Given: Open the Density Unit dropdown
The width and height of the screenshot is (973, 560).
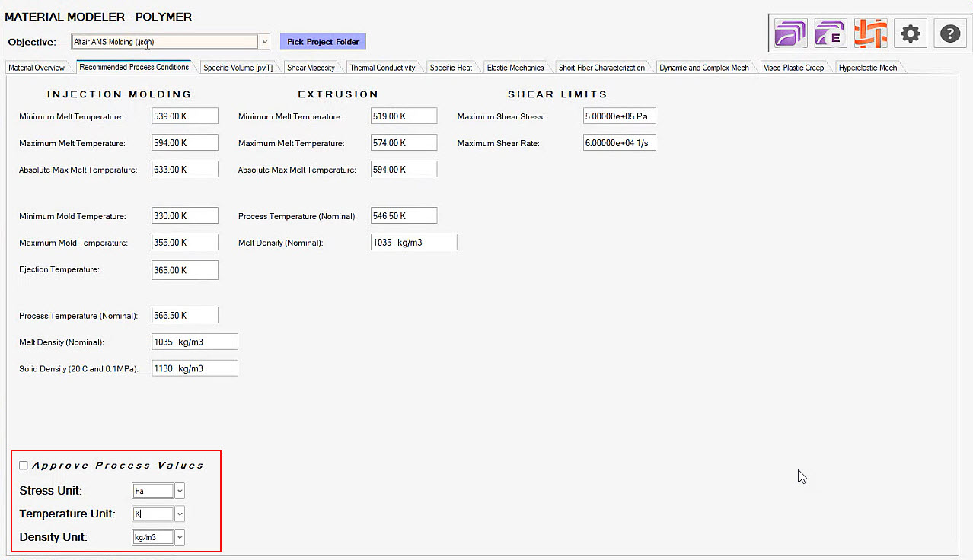Looking at the screenshot, I should pos(179,536).
